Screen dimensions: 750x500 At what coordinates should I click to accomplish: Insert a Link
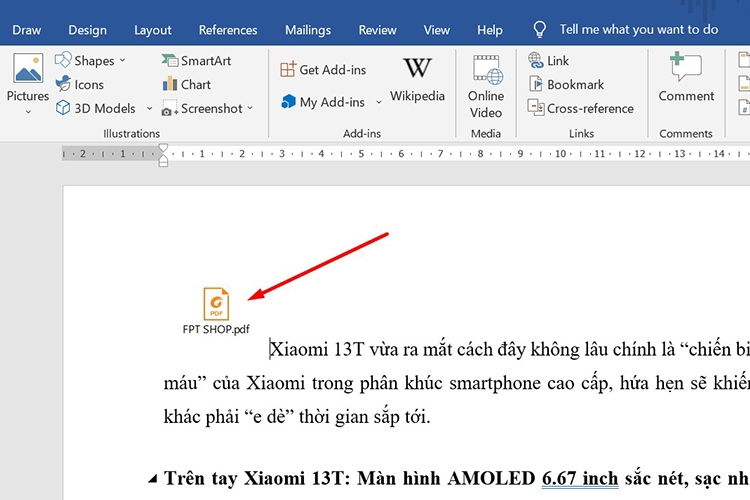click(548, 60)
